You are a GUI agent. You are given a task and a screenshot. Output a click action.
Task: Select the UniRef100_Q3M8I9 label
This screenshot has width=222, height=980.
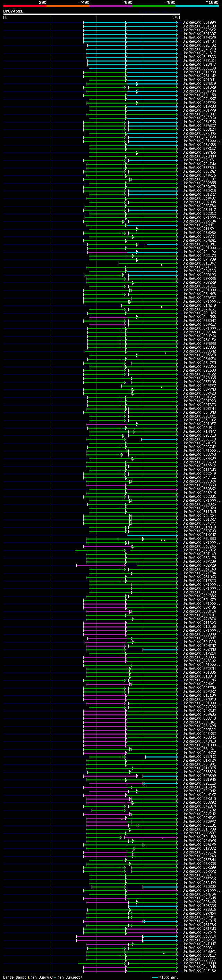point(199,84)
